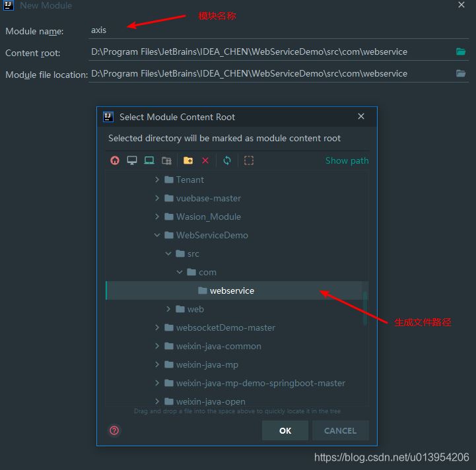Close the Select Module Content Root dialog
Image resolution: width=476 pixels, height=470 pixels.
point(361,116)
